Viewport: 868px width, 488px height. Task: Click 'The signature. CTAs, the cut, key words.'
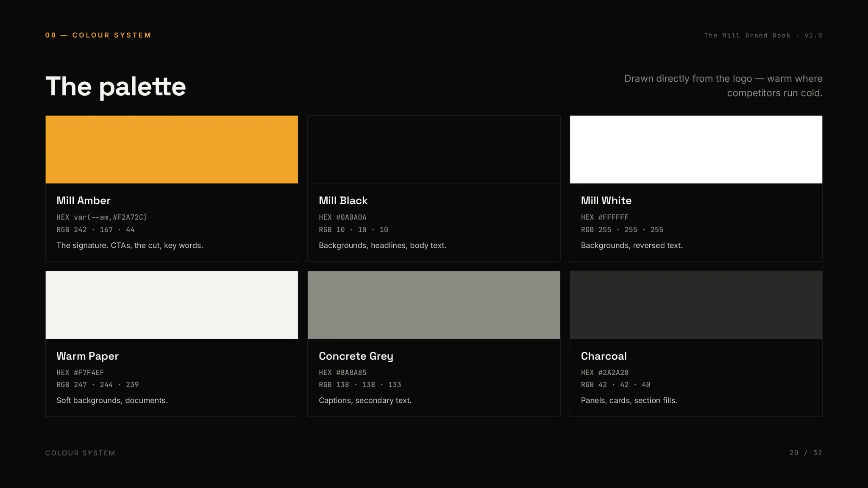pos(130,246)
